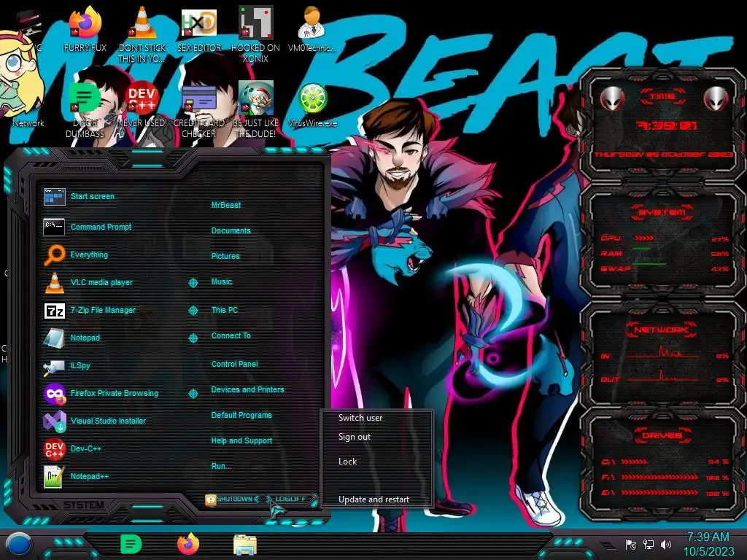747x560 pixels.
Task: Open Documents from start menu
Action: [x=231, y=230]
